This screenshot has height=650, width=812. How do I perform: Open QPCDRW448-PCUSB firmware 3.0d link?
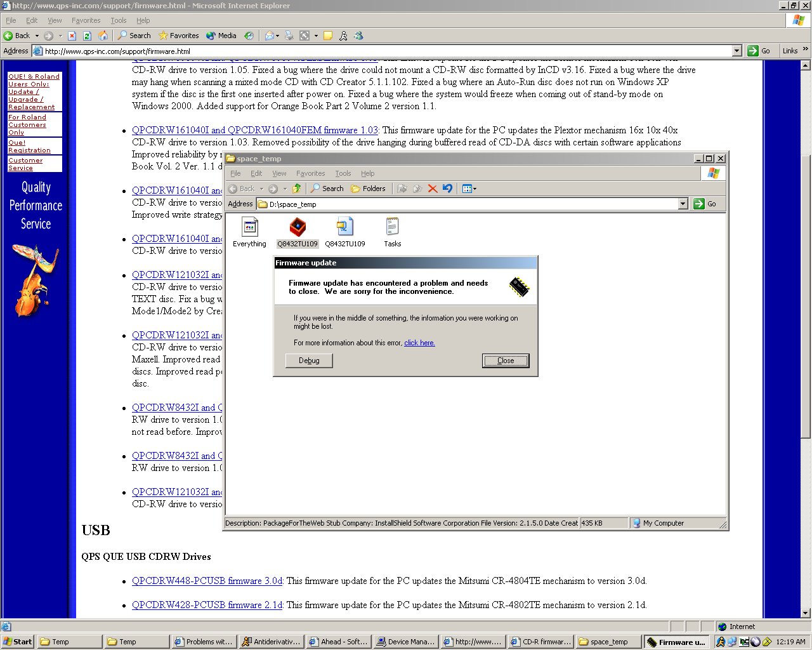coord(207,581)
